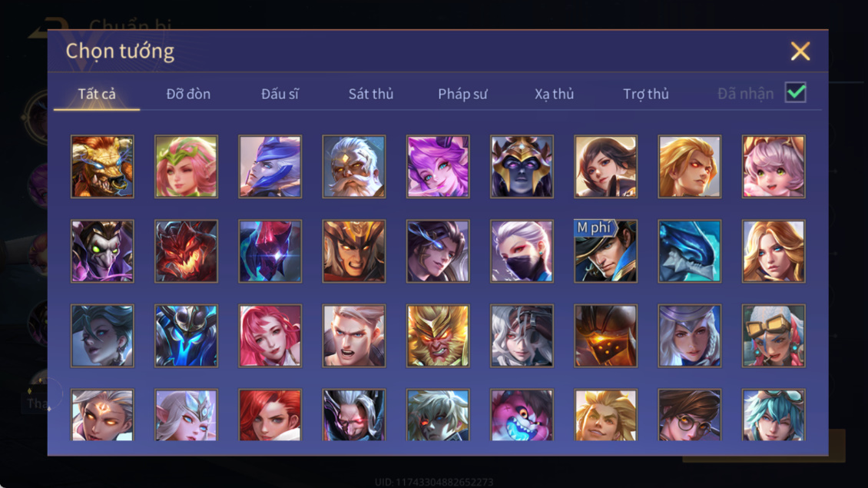Open the Trợ thủ tab

(645, 95)
